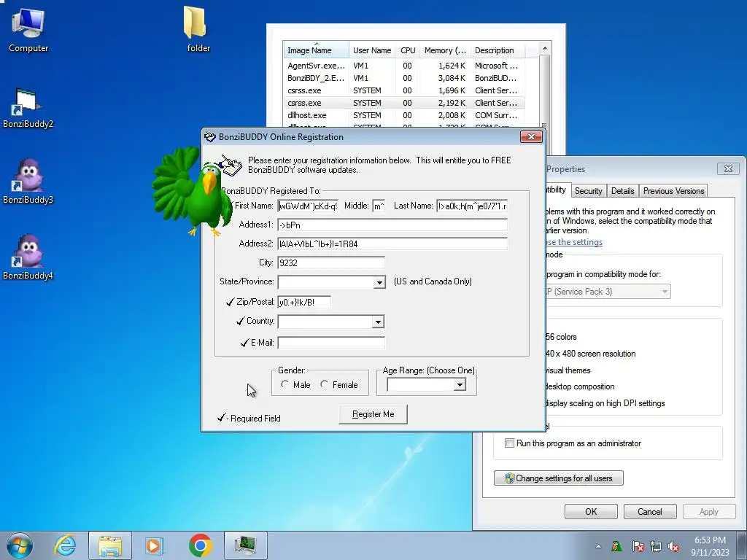The height and width of the screenshot is (560, 747).
Task: Sort processes by Description column
Action: tap(498, 50)
